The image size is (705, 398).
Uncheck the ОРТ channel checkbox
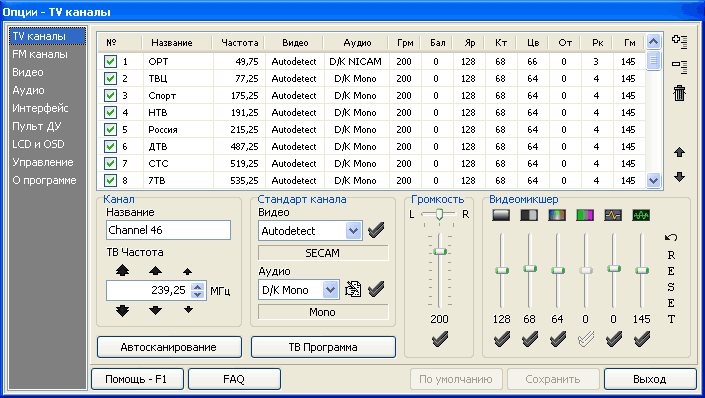(x=110, y=61)
